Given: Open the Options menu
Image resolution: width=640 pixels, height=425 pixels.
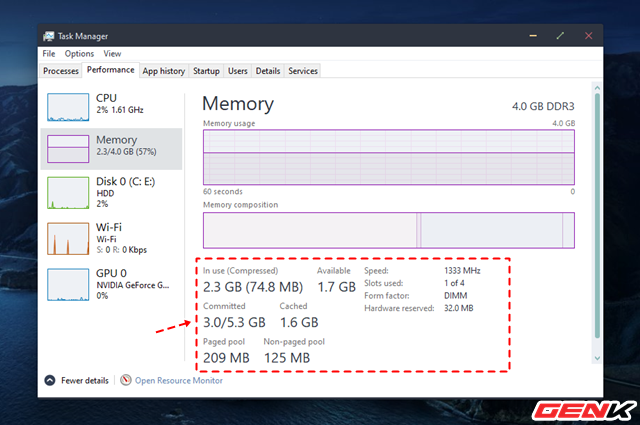Looking at the screenshot, I should (x=79, y=53).
